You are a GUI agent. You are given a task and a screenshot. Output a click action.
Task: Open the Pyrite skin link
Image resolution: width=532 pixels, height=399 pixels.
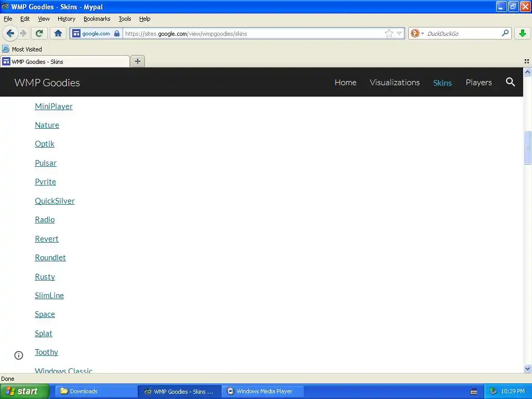coord(45,182)
